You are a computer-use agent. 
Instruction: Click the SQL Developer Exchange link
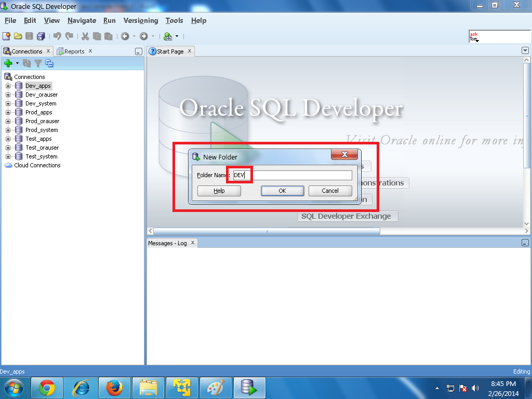coord(347,216)
